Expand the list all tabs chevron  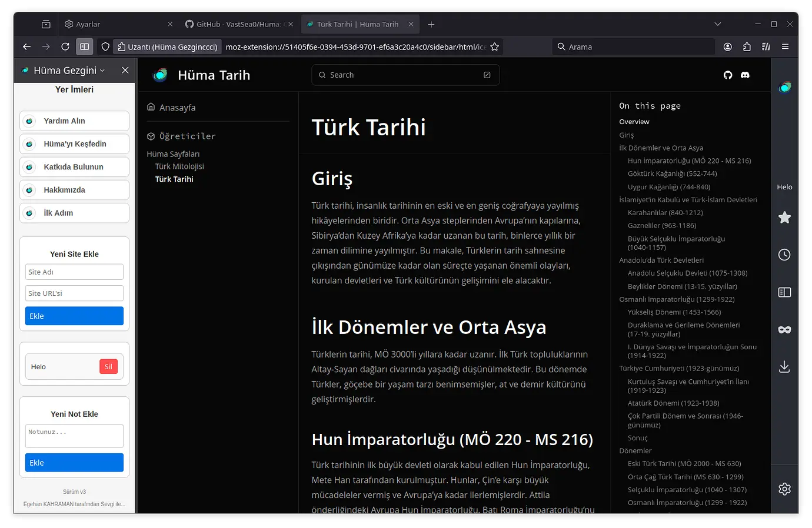pos(718,24)
